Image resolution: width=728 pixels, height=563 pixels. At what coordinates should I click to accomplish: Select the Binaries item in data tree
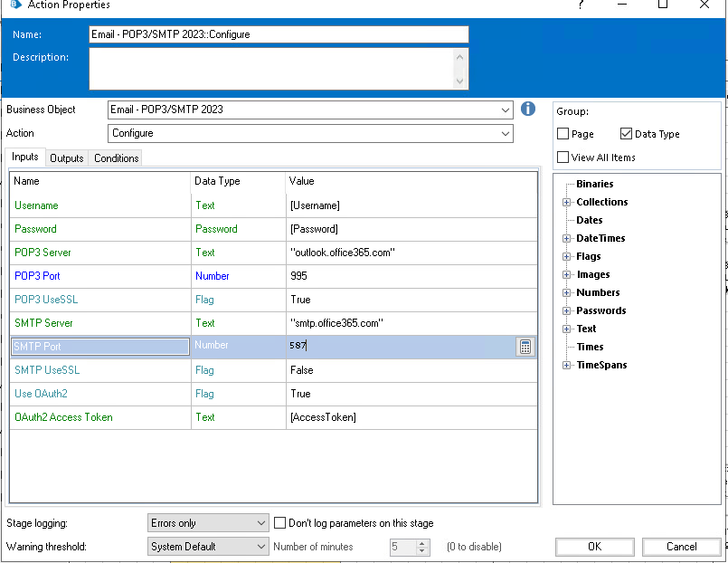click(x=594, y=185)
